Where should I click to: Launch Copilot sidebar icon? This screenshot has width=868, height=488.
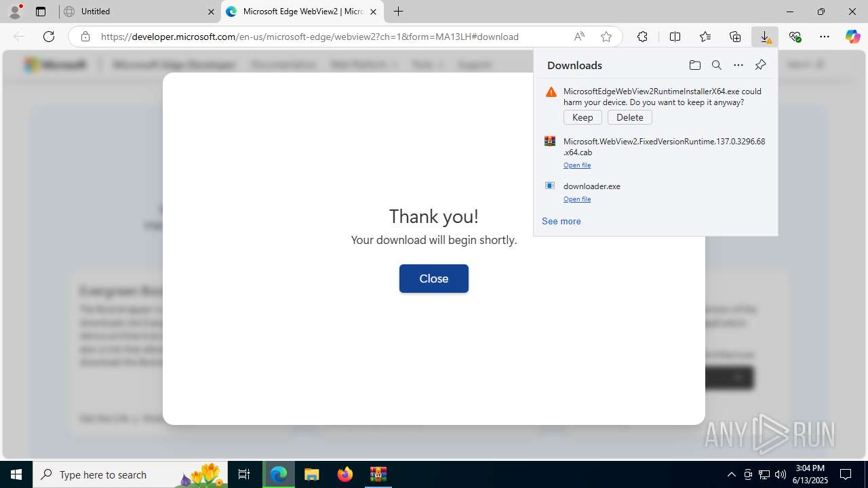tap(853, 37)
